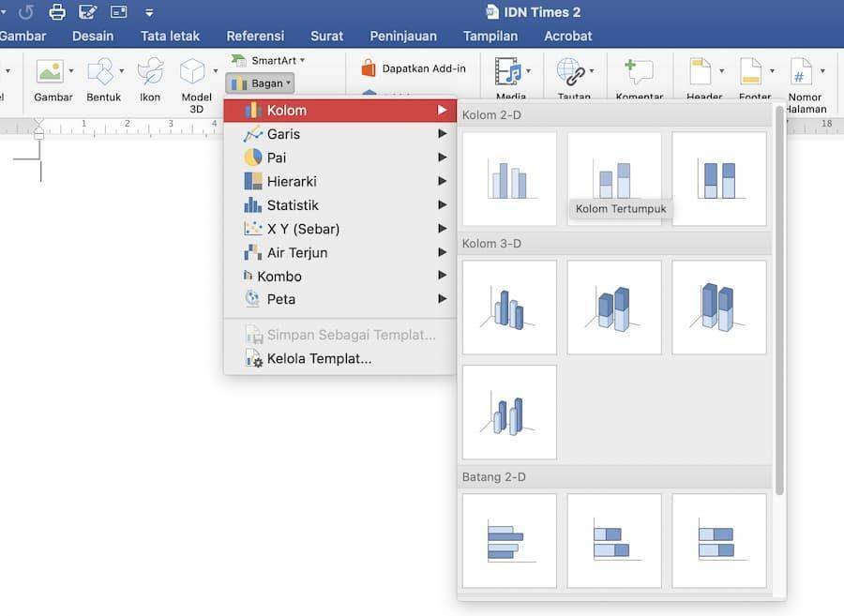Click the Footer icon
This screenshot has height=616, width=844.
(750, 71)
